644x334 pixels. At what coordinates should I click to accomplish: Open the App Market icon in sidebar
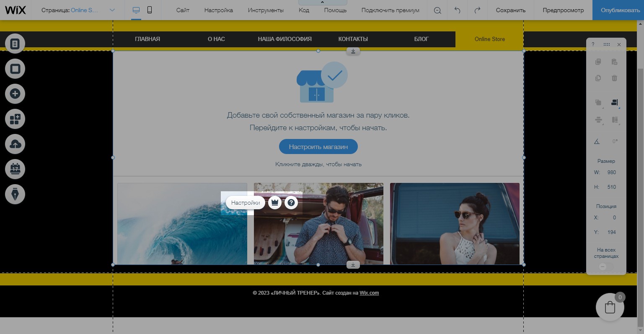[x=15, y=119]
